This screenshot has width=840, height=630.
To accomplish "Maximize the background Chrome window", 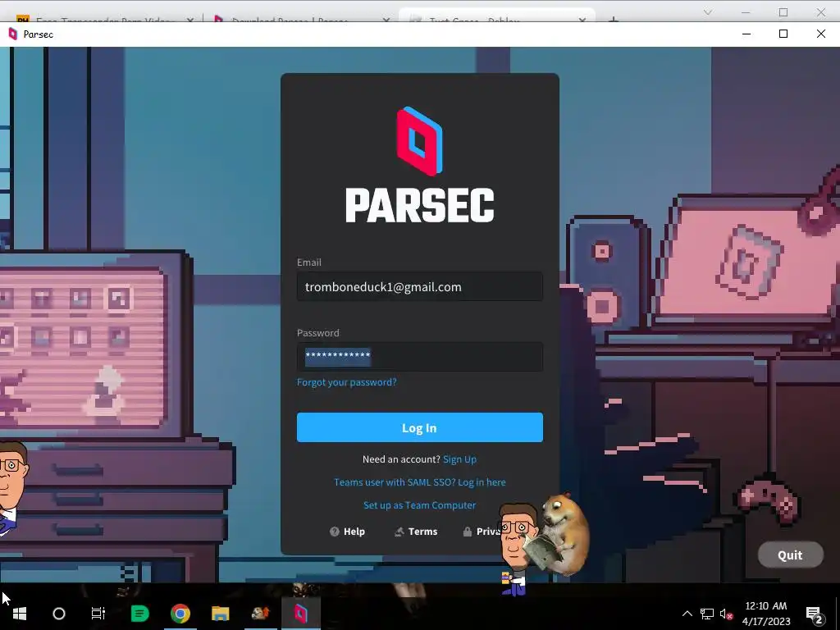I will [x=783, y=11].
